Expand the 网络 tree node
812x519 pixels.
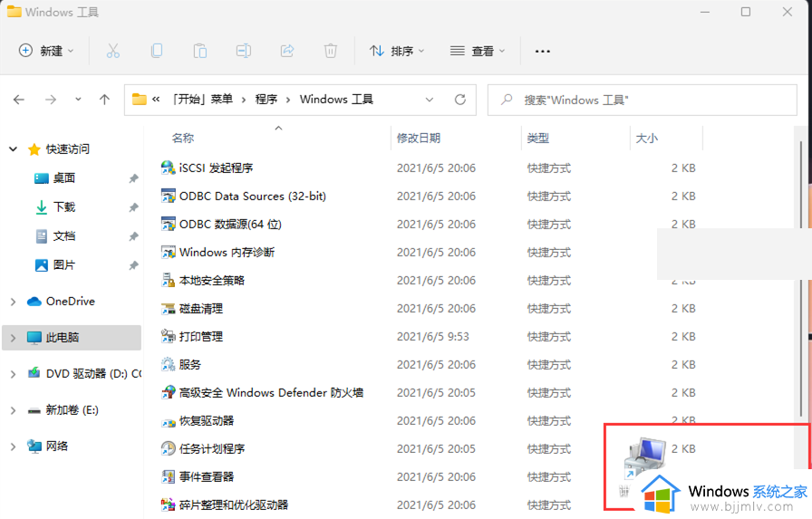click(13, 446)
